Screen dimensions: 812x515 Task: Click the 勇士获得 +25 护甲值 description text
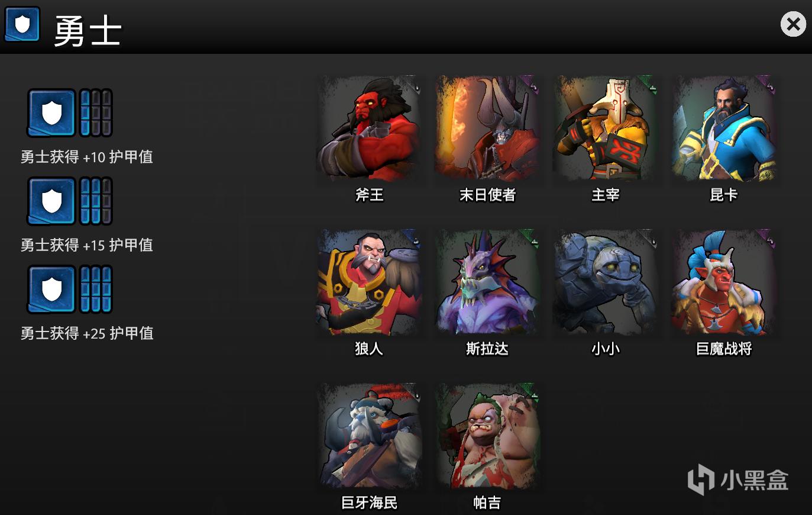[87, 333]
